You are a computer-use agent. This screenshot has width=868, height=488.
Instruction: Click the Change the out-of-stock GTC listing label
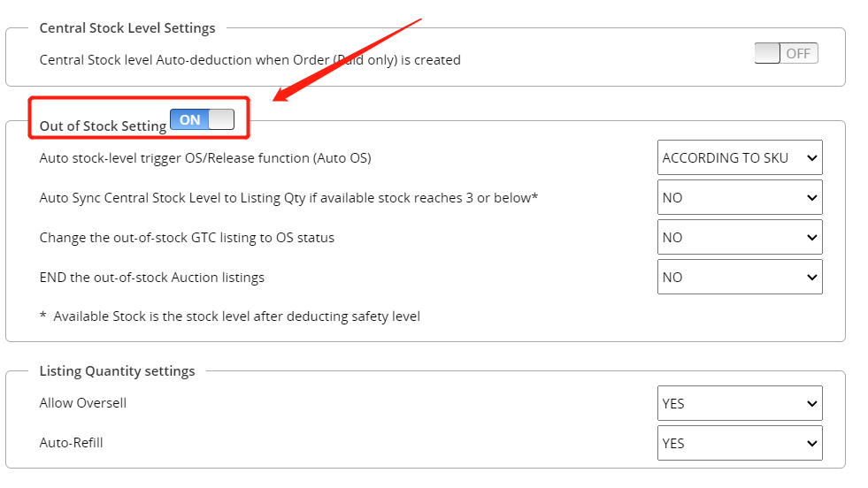(x=187, y=238)
